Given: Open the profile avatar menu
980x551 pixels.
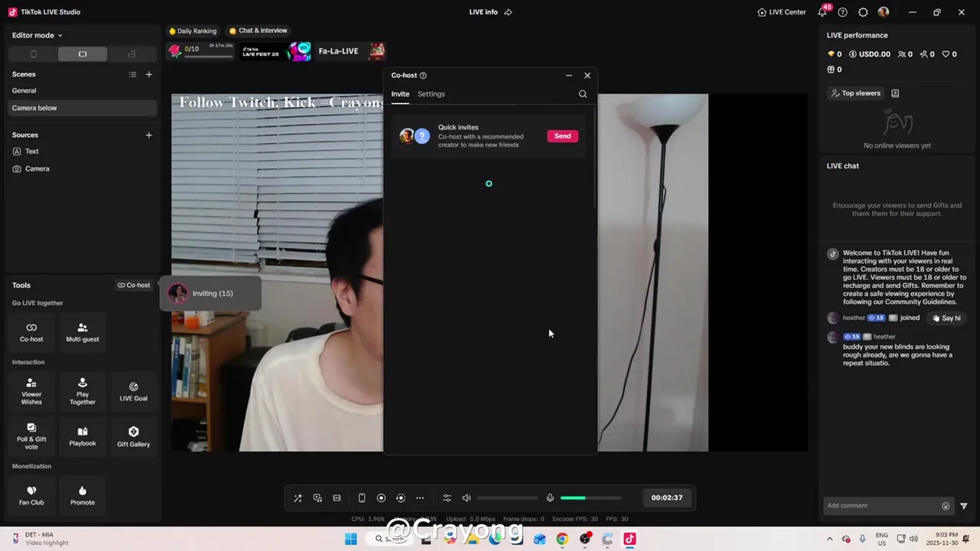Looking at the screenshot, I should pyautogui.click(x=884, y=12).
